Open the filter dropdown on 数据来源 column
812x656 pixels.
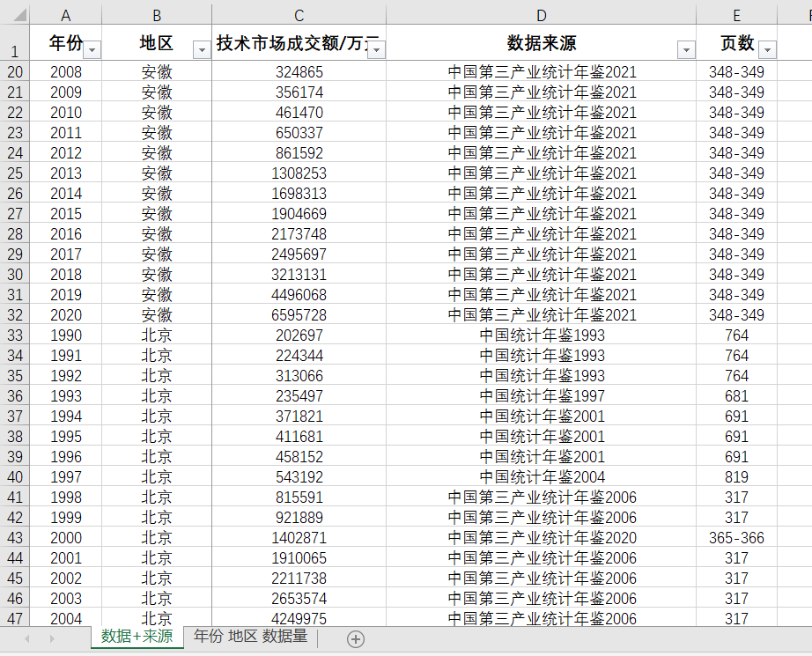pyautogui.click(x=686, y=49)
